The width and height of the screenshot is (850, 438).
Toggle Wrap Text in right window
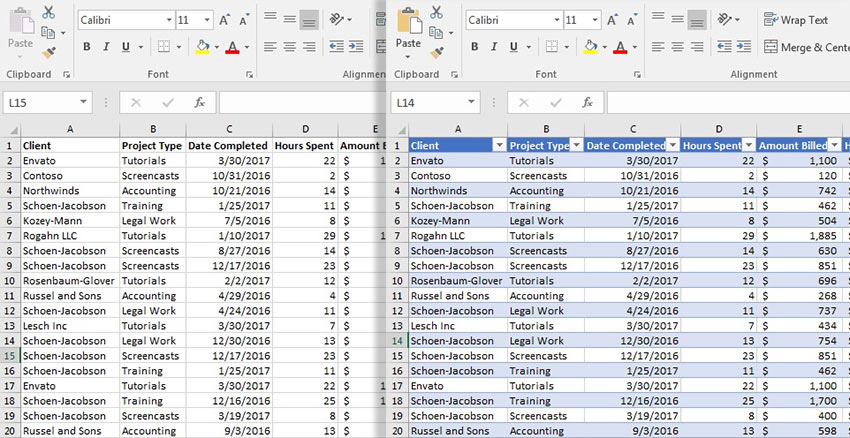(796, 20)
